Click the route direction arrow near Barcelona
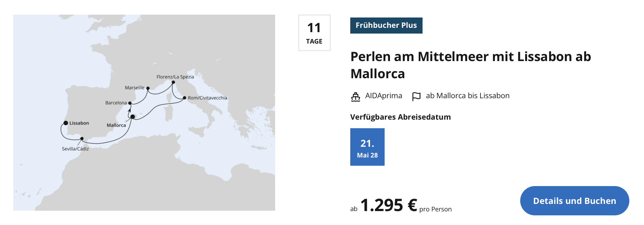 click(x=129, y=110)
